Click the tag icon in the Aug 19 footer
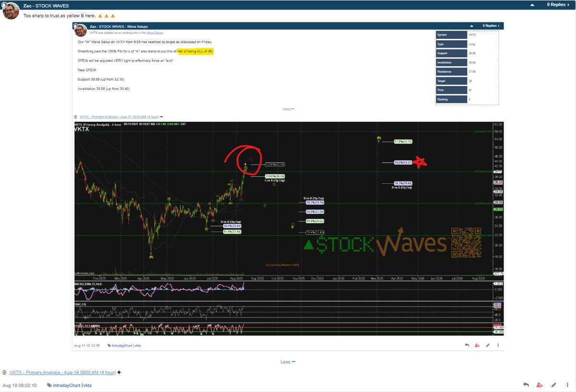The image size is (576, 392). tap(49, 385)
